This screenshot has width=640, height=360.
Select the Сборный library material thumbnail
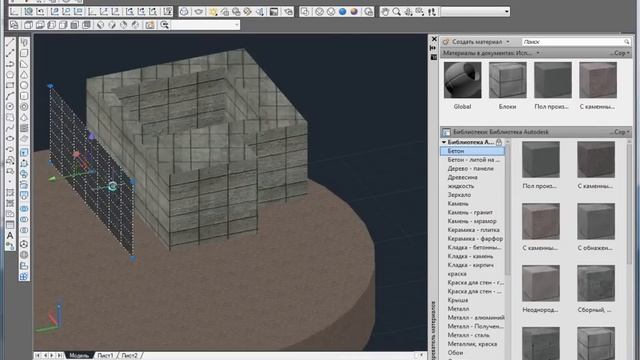click(596, 284)
